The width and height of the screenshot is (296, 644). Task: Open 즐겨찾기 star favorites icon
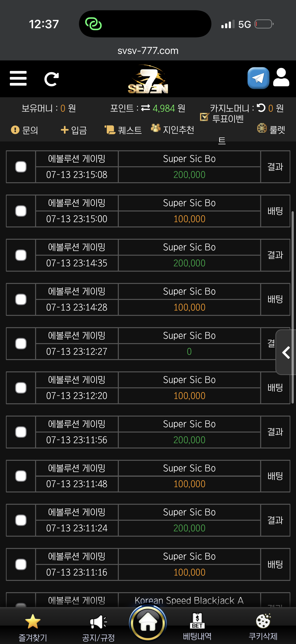33,622
